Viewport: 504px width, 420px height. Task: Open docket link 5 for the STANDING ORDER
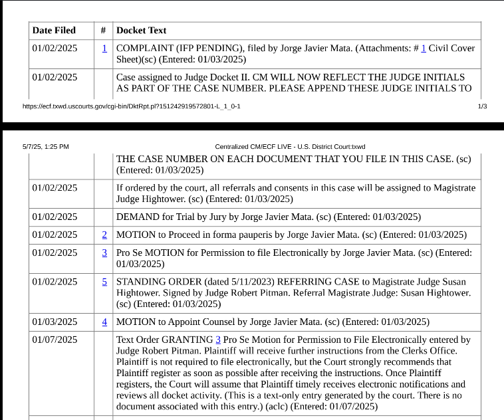pos(104,282)
